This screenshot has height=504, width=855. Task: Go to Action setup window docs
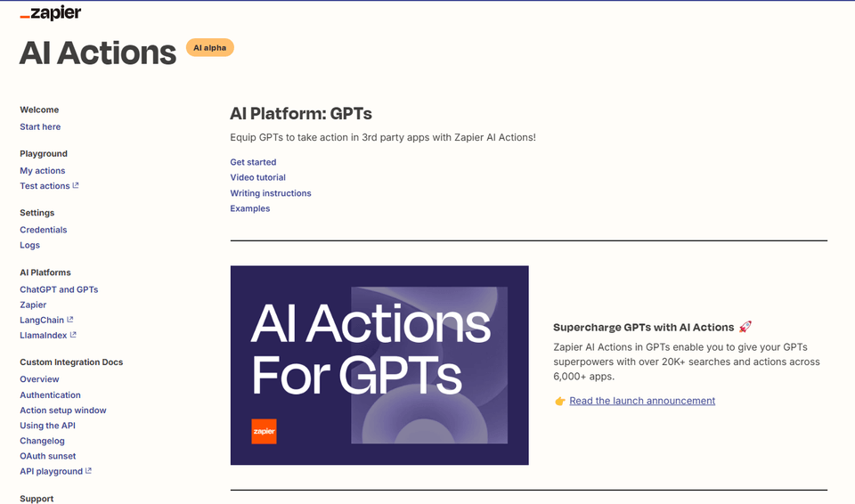[63, 411]
